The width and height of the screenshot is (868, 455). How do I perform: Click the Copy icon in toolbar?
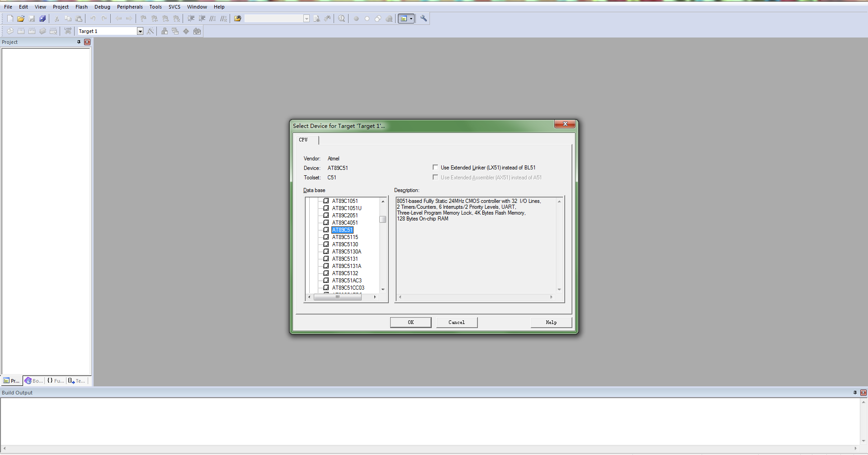(x=68, y=19)
